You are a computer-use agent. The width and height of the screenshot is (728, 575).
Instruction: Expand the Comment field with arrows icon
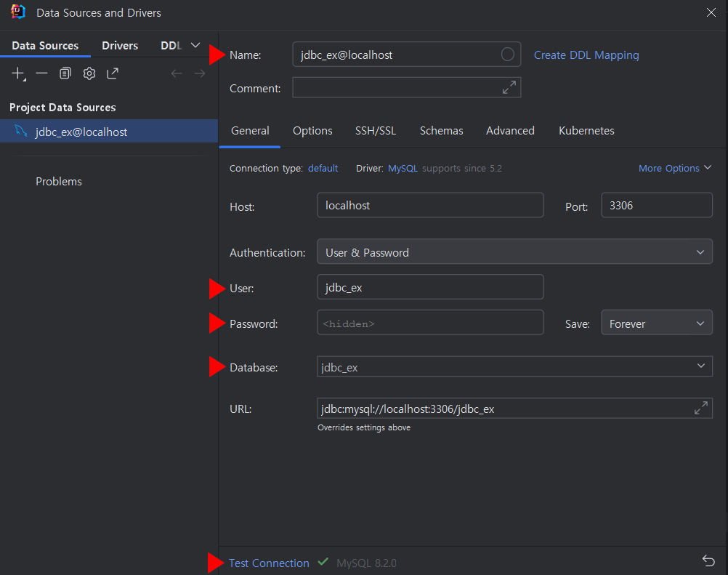[509, 87]
